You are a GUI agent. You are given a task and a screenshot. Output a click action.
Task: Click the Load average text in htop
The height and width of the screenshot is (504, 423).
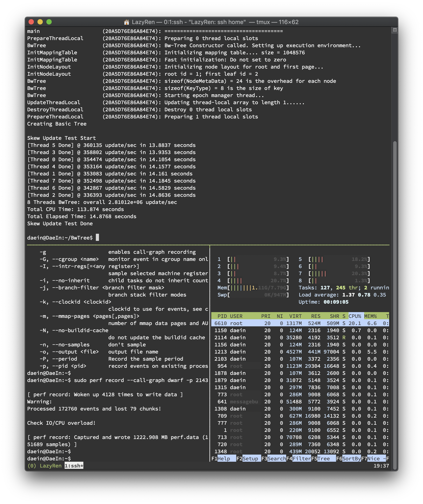click(x=342, y=295)
